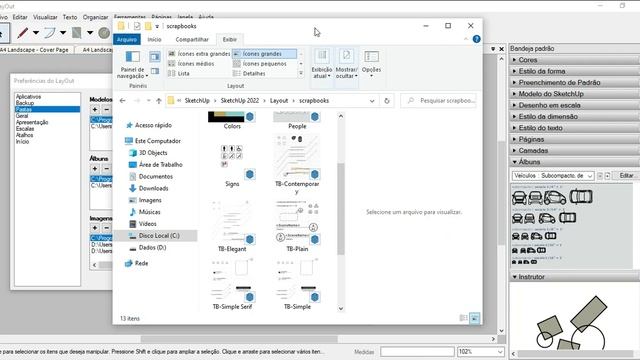The image size is (640, 360).
Task: Click the Painel de navegação button
Action: pos(132,64)
